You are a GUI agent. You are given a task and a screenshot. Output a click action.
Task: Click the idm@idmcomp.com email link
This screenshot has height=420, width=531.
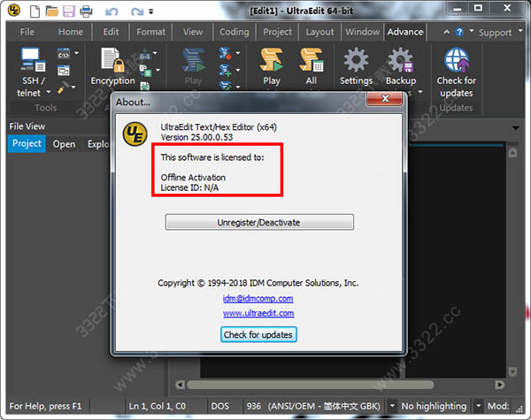point(258,299)
